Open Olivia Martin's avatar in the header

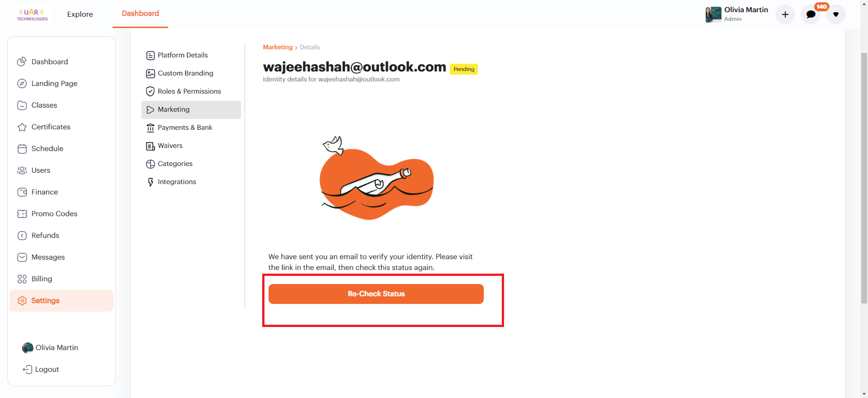(x=713, y=14)
